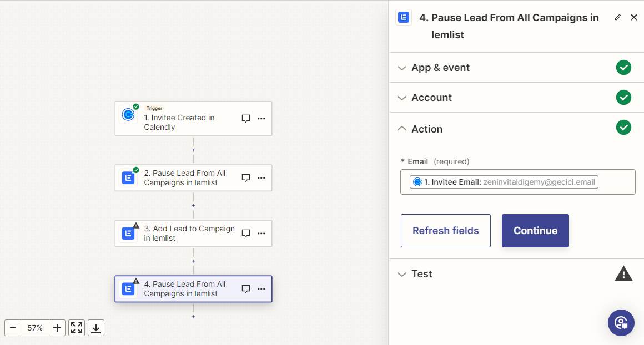
Task: Click the lemlist app icon in step 2
Action: (128, 177)
